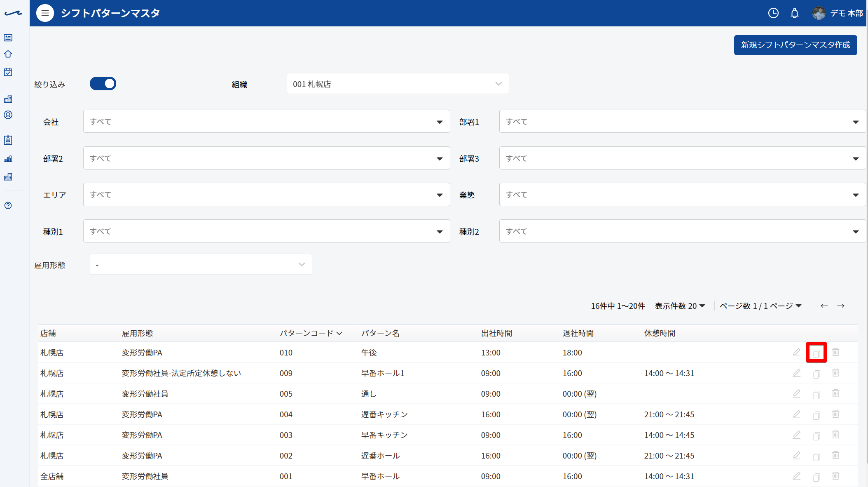Select 全店舗 store cell

52,476
